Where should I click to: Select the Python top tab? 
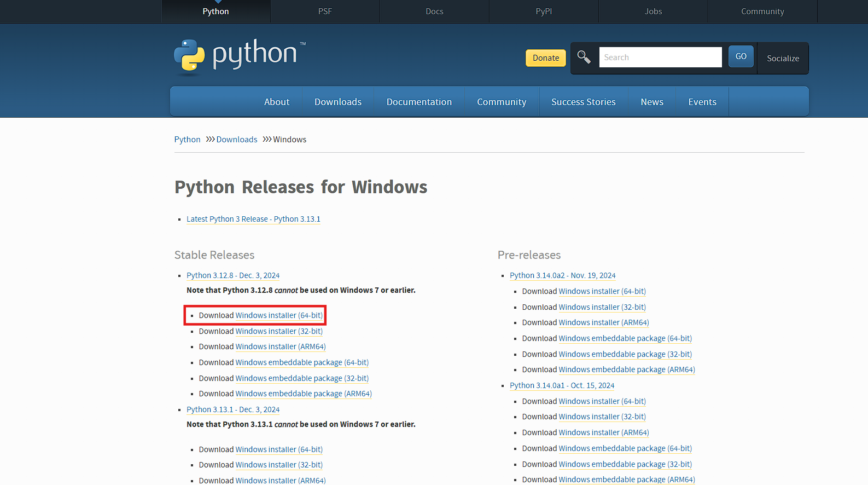[x=215, y=11]
